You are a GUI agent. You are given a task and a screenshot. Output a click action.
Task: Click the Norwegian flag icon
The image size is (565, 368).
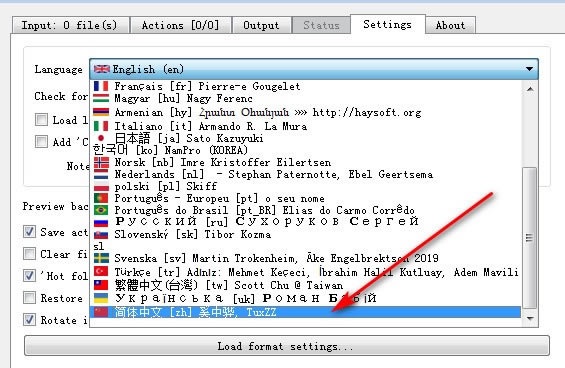[x=101, y=163]
